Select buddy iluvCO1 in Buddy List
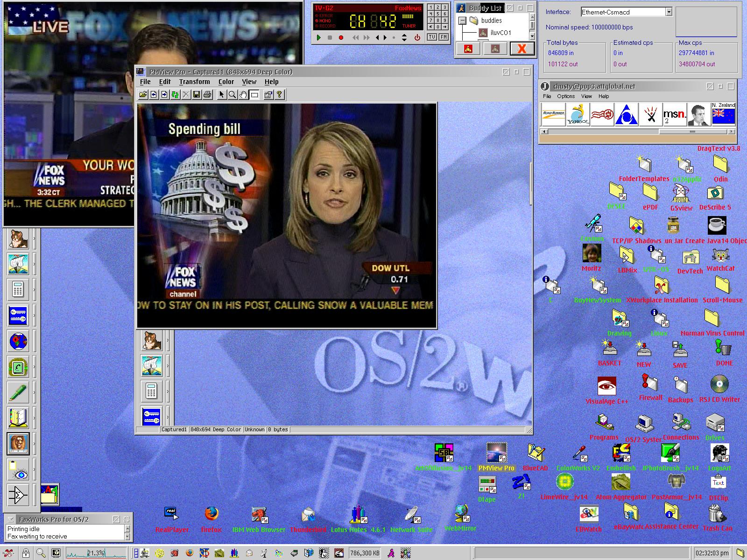The image size is (747, 560). (x=500, y=33)
